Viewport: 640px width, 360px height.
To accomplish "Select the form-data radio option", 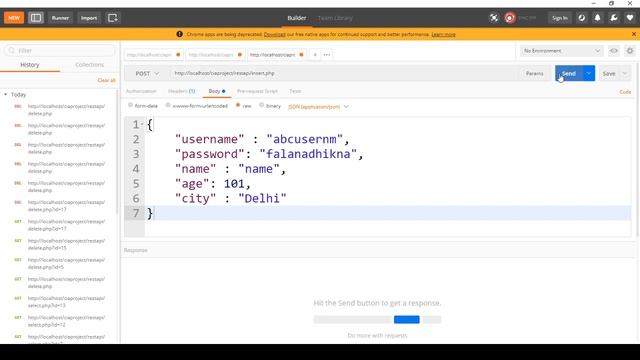I will (131, 105).
